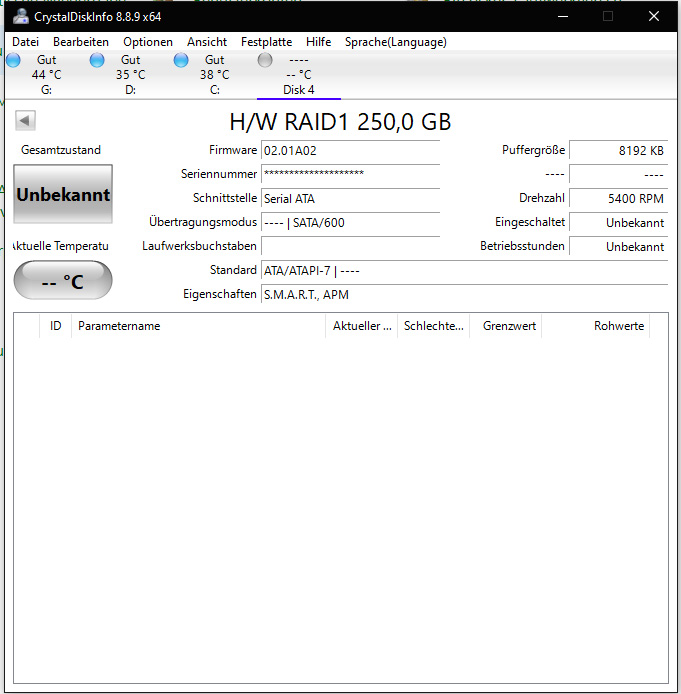Close the CrystalDiskInfo window

[x=654, y=16]
